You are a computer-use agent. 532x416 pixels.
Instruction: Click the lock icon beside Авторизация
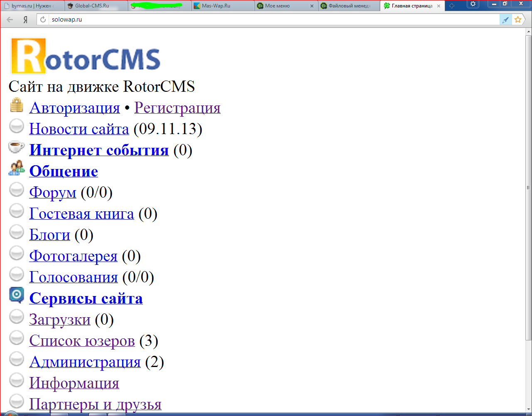pos(17,105)
